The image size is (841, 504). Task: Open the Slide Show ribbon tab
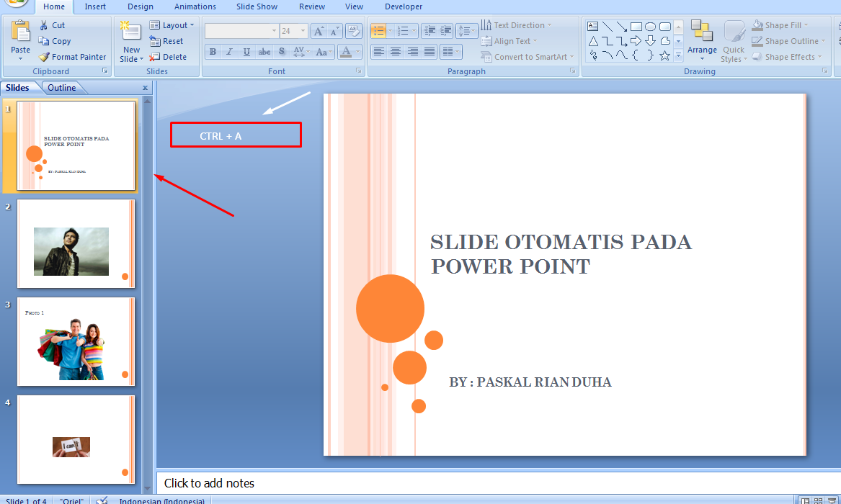pyautogui.click(x=257, y=6)
